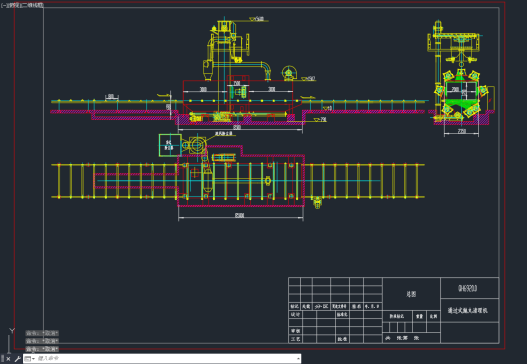Select the 通过式抛丸清理机 title text

click(x=468, y=311)
